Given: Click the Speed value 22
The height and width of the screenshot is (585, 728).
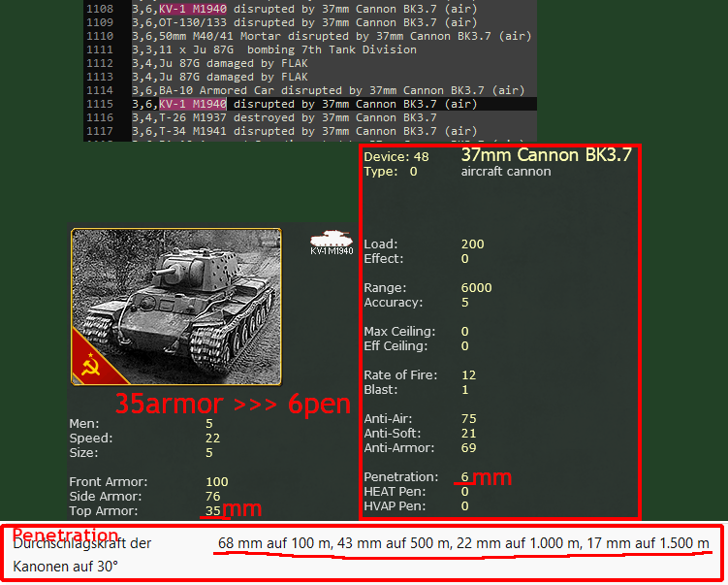Looking at the screenshot, I should pos(212,439).
